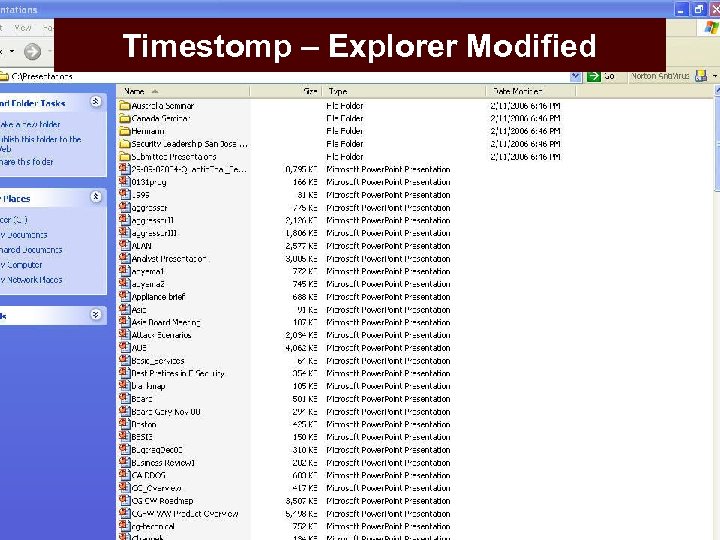Sort by the Date Modified column header

pos(531,91)
